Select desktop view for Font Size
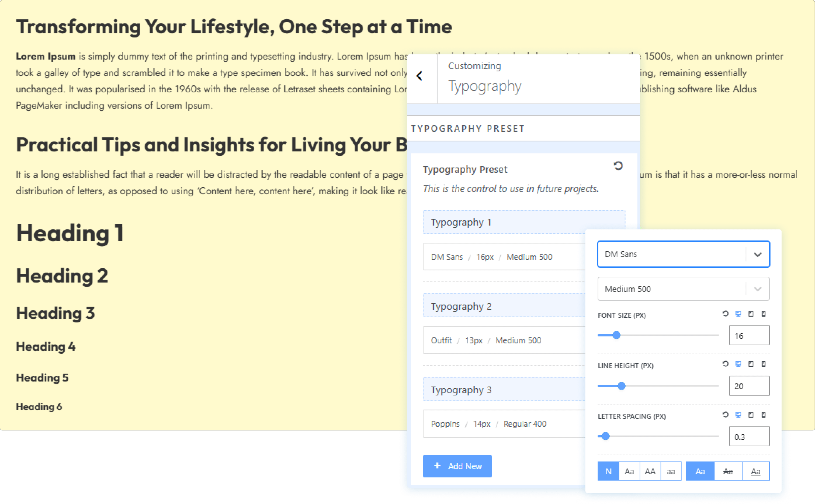 point(738,314)
